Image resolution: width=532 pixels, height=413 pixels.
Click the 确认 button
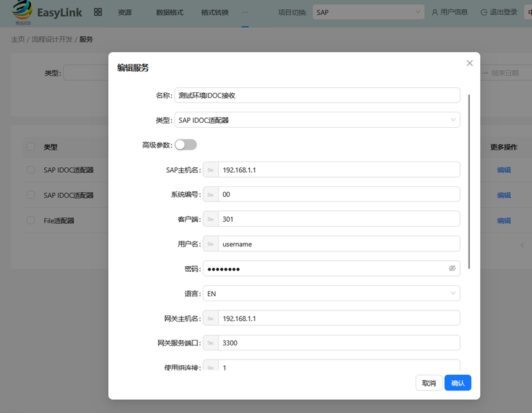pyautogui.click(x=458, y=383)
